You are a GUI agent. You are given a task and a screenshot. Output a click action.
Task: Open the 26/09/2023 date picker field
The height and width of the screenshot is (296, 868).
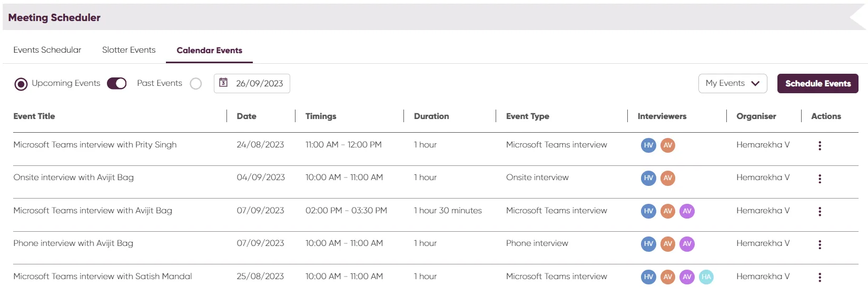pos(252,83)
